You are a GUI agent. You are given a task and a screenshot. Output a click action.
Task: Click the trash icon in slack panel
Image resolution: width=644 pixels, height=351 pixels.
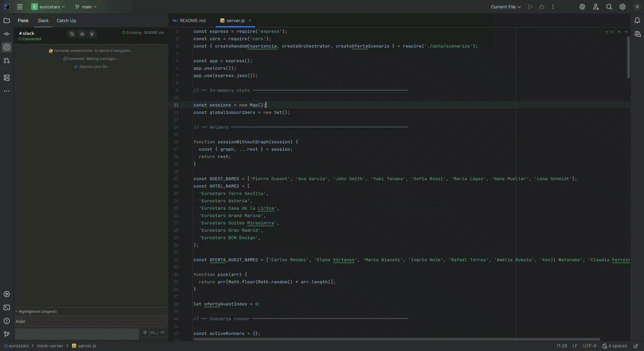click(92, 34)
